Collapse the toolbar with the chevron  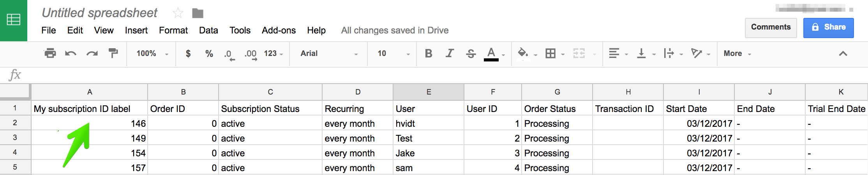[843, 53]
